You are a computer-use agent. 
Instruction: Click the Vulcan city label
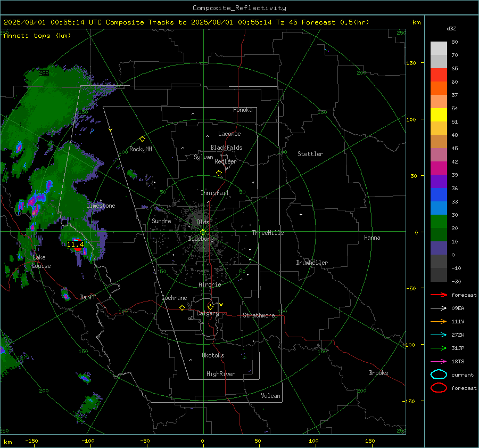pyautogui.click(x=271, y=396)
